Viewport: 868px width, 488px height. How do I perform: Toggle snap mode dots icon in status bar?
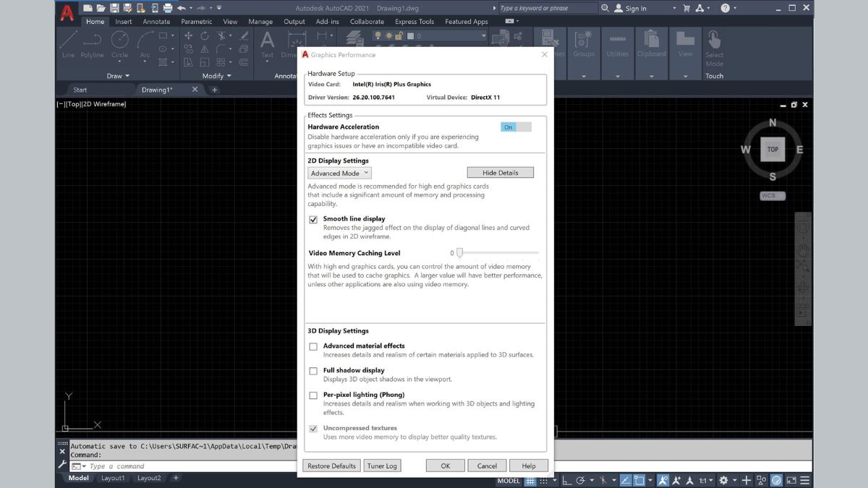pos(542,480)
